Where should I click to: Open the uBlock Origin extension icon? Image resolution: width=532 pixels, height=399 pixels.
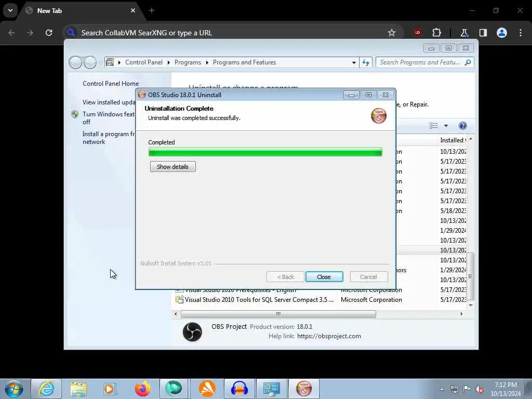(417, 33)
